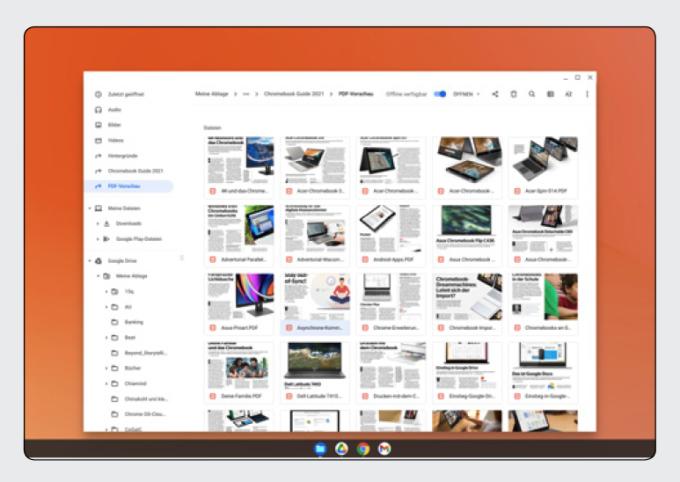The width and height of the screenshot is (680, 482).
Task: Click Meine Ablage in the breadcrumb
Action: point(212,94)
